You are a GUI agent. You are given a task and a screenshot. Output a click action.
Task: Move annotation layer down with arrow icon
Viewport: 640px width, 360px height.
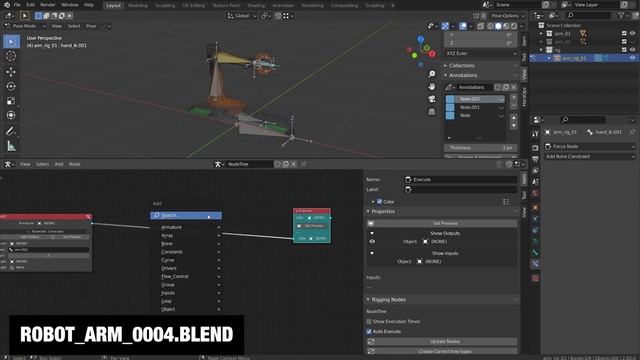click(x=513, y=125)
